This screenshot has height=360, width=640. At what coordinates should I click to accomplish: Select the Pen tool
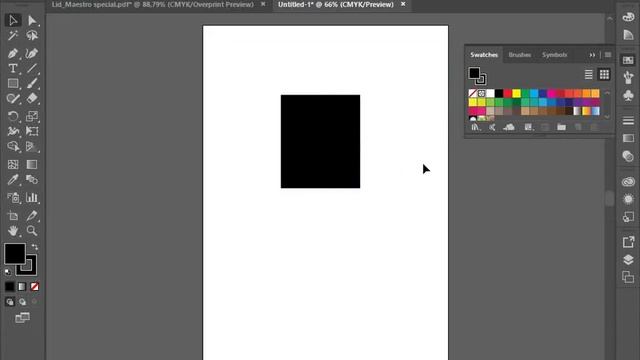point(13,53)
